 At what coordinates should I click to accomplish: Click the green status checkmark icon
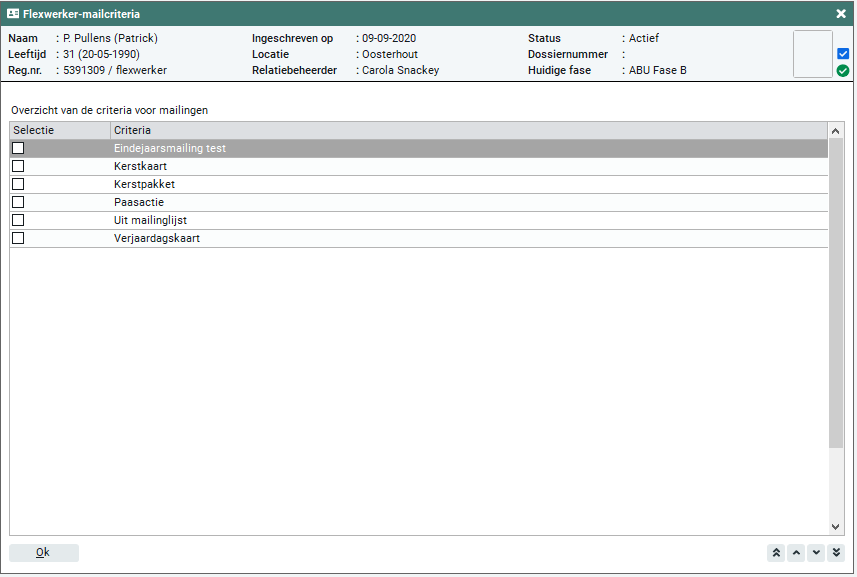(843, 71)
